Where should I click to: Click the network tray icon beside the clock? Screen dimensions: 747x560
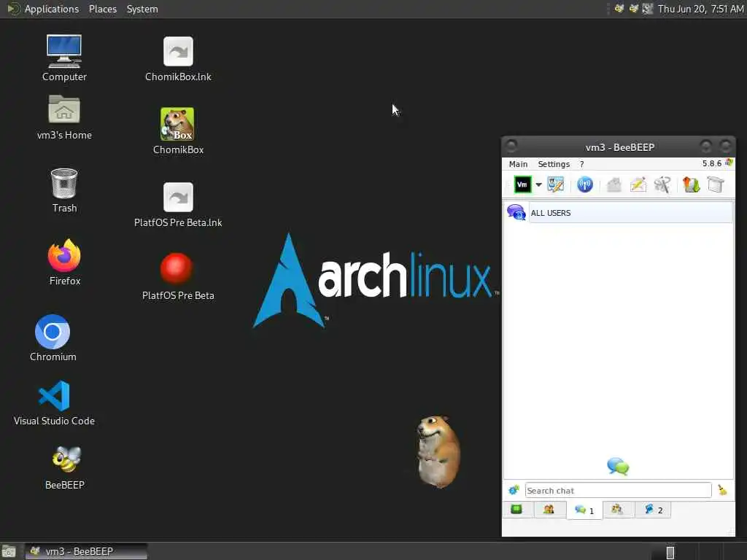coord(648,8)
